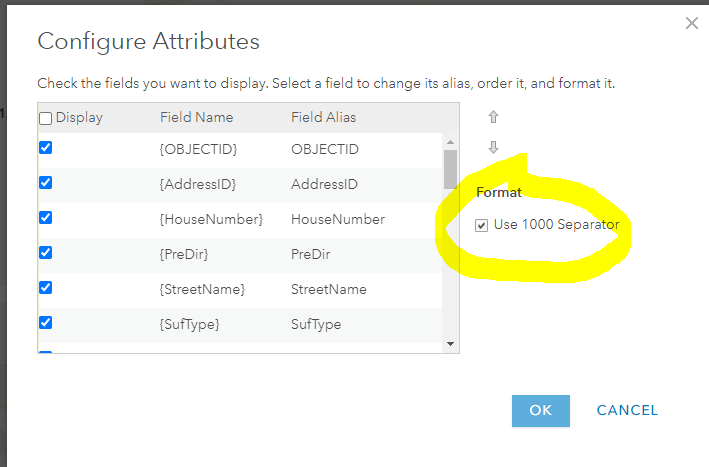Uncheck the StreetName display checkbox

[45, 288]
